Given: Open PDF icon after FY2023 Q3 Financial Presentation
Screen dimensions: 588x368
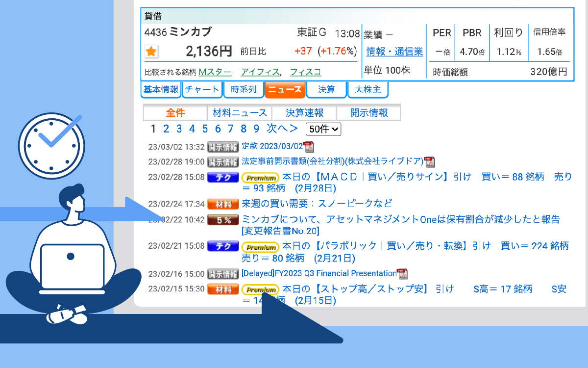Looking at the screenshot, I should point(402,274).
